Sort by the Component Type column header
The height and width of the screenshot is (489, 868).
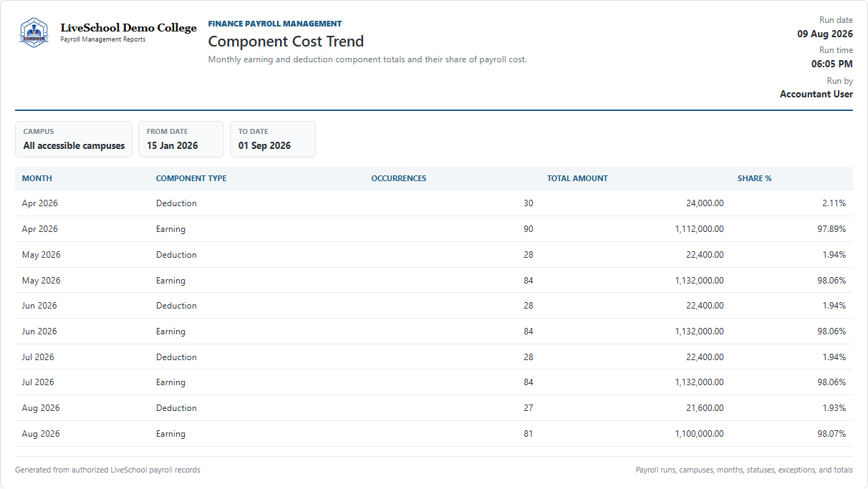click(x=191, y=178)
